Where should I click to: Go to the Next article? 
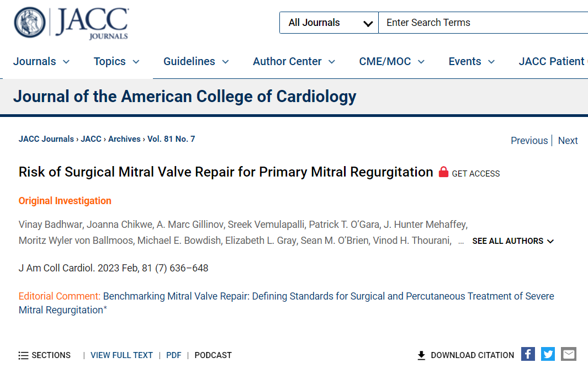[x=568, y=141]
